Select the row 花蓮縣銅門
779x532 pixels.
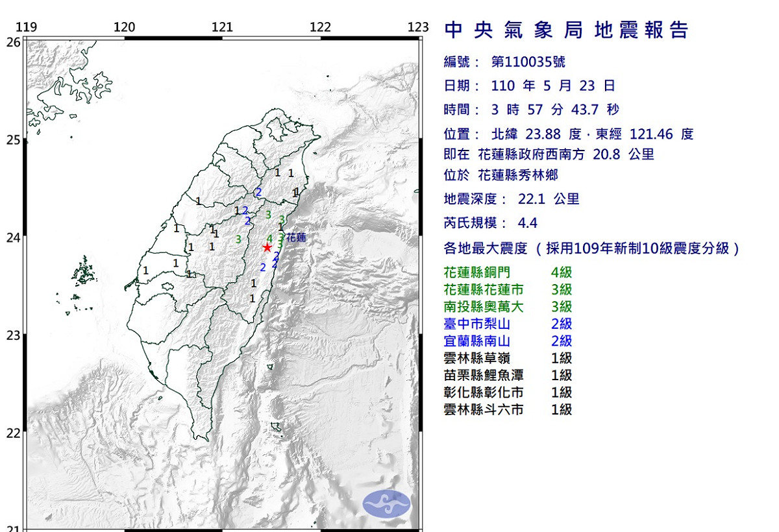[x=508, y=272]
